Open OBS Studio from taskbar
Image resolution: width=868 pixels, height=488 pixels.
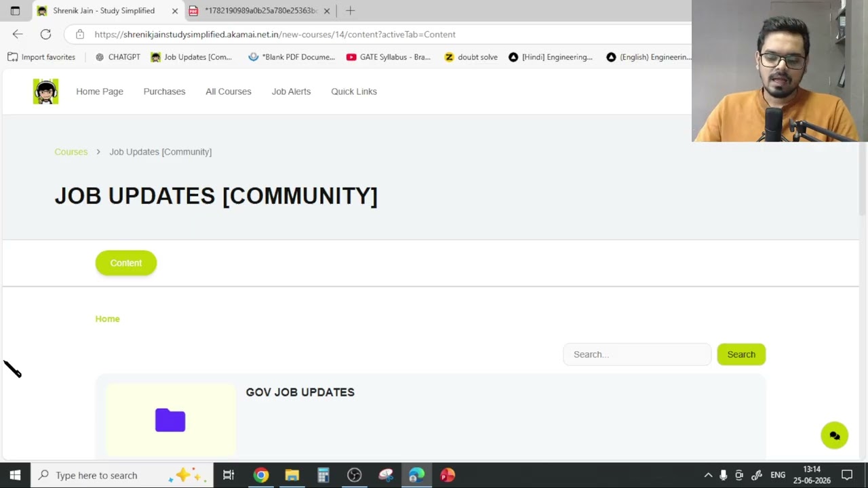(355, 475)
